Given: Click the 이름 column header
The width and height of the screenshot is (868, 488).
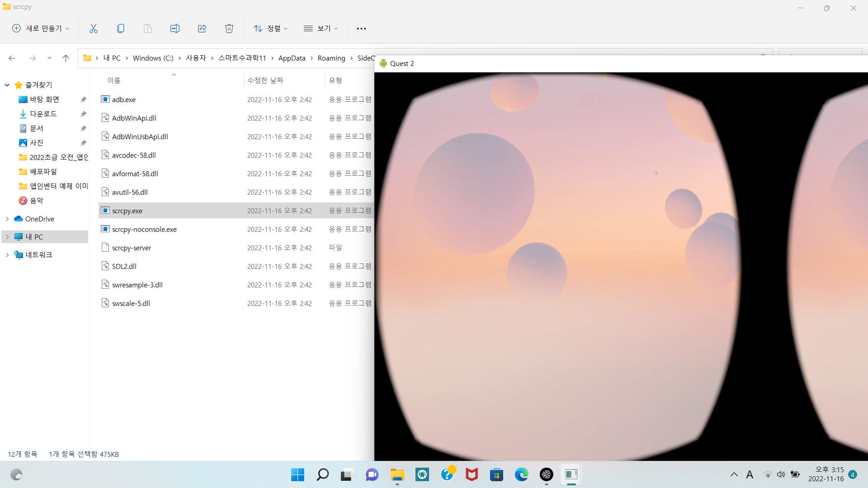Looking at the screenshot, I should coord(114,80).
